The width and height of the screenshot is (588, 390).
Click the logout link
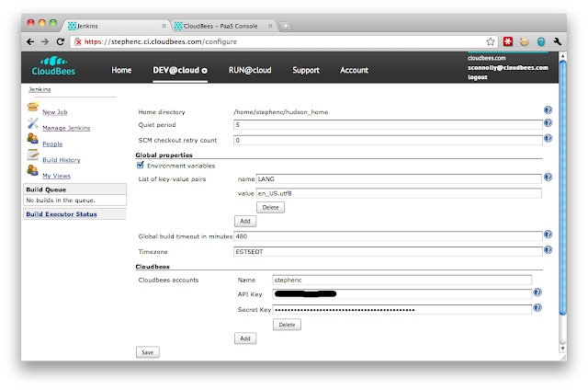tap(478, 78)
